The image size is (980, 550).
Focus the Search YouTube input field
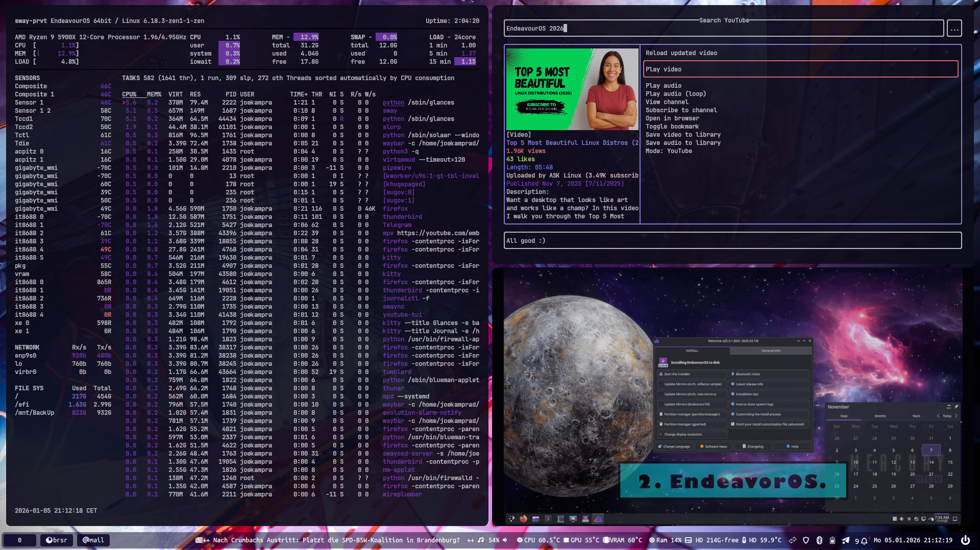[x=724, y=29]
